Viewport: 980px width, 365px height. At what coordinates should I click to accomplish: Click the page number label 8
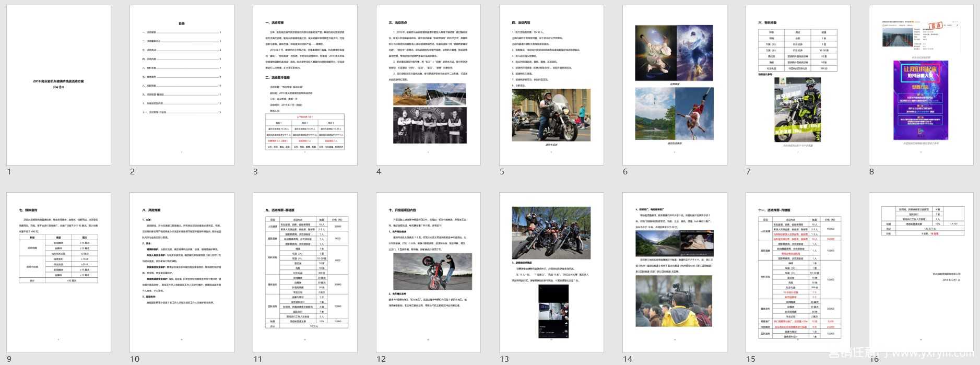click(871, 172)
